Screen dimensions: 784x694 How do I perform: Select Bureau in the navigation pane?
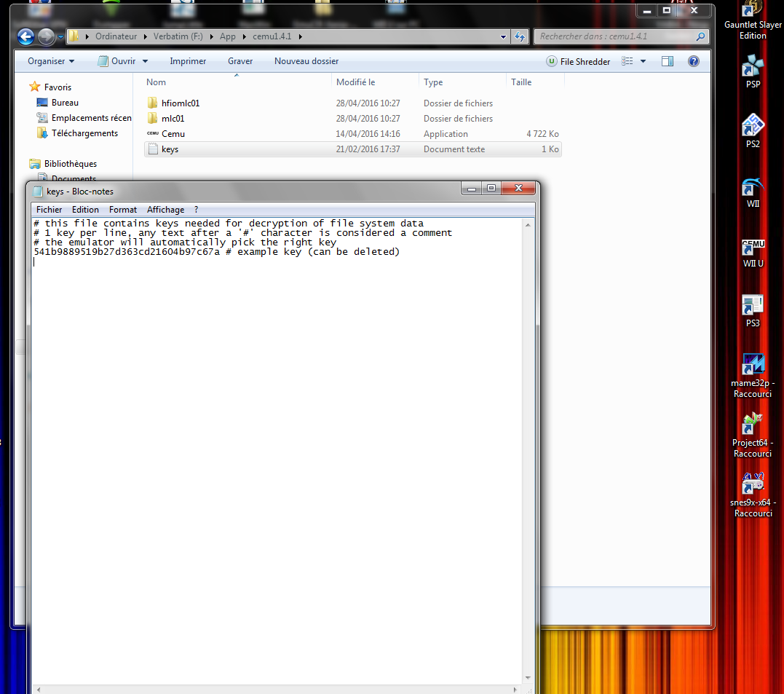click(58, 103)
